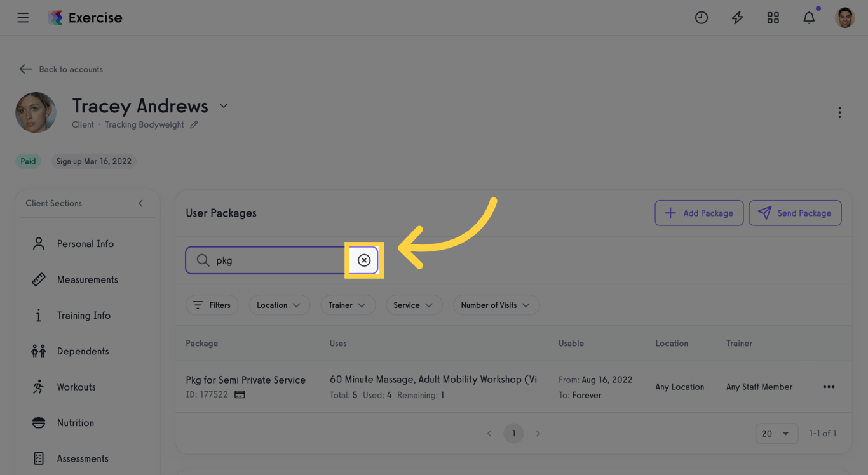Open Pkg for Semi Private Service package
Viewport: 868px width, 475px height.
tap(246, 380)
